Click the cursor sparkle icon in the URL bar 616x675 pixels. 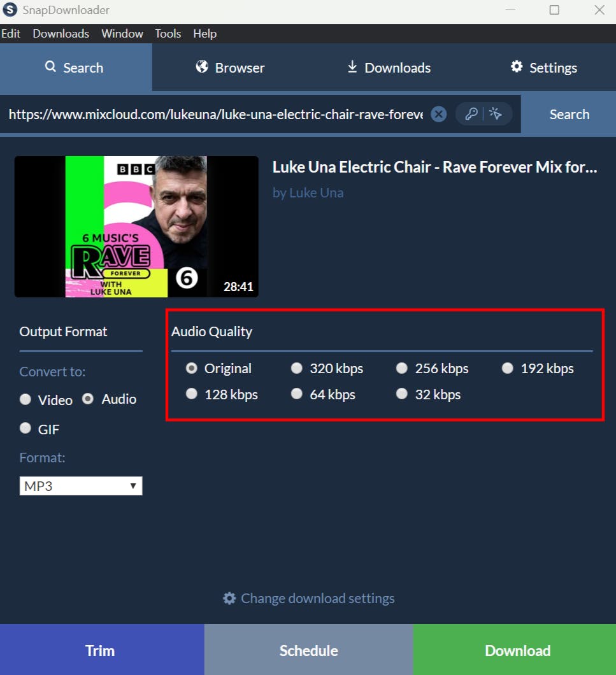coord(496,113)
